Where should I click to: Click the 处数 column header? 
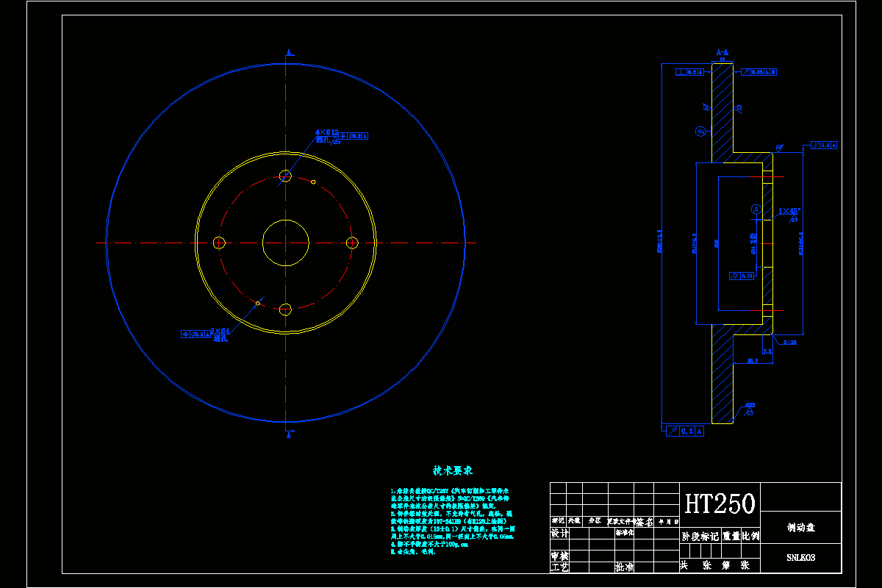[573, 520]
